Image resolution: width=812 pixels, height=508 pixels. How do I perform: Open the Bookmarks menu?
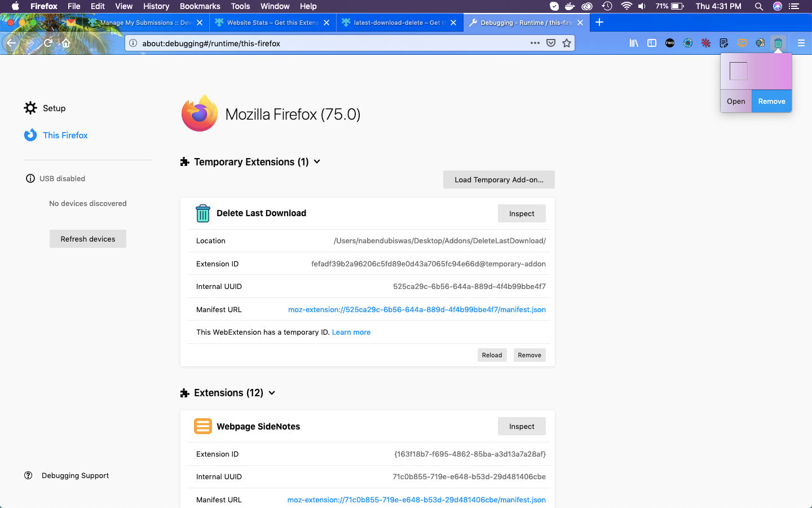[200, 6]
